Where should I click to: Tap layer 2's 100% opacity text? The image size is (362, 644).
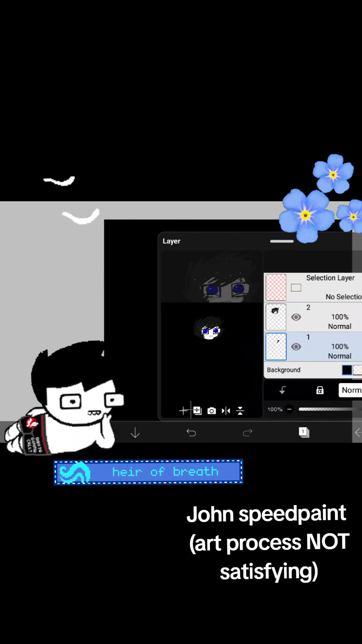[340, 317]
